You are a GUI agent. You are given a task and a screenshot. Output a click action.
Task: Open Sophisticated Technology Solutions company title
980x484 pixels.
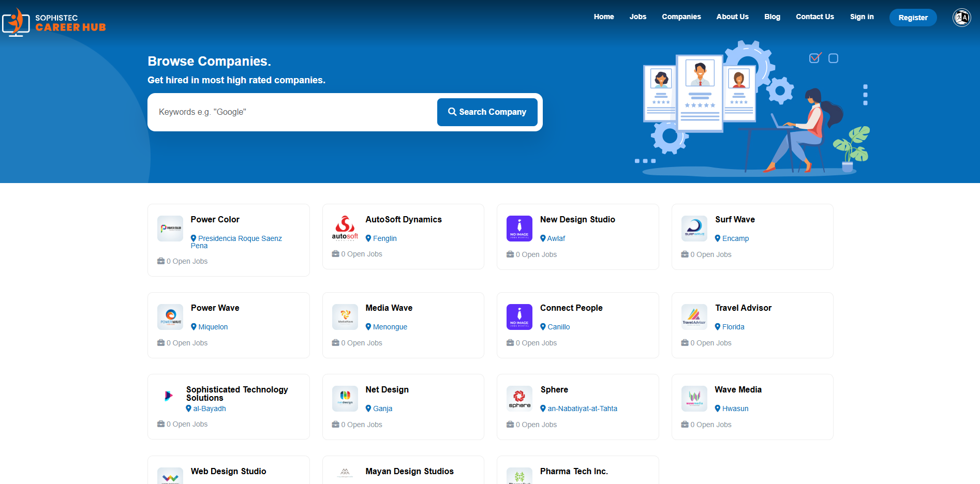[237, 394]
